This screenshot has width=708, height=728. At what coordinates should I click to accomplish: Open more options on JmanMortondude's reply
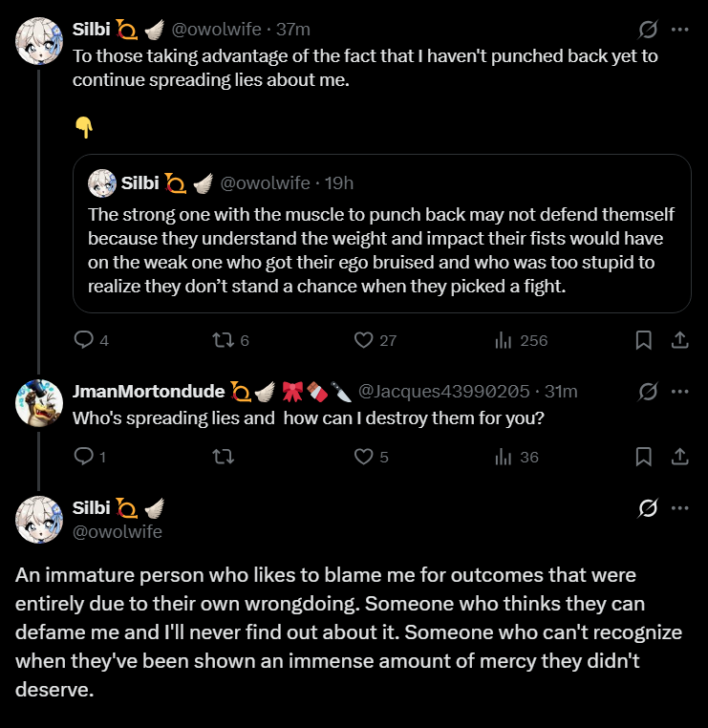point(679,392)
